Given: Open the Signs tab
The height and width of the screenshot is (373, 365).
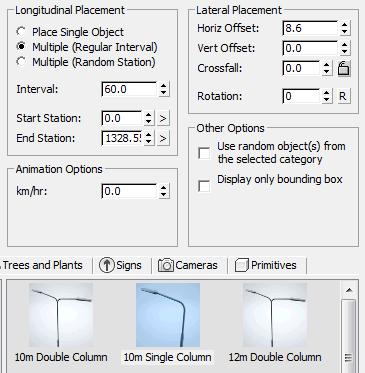Looking at the screenshot, I should pyautogui.click(x=122, y=265).
